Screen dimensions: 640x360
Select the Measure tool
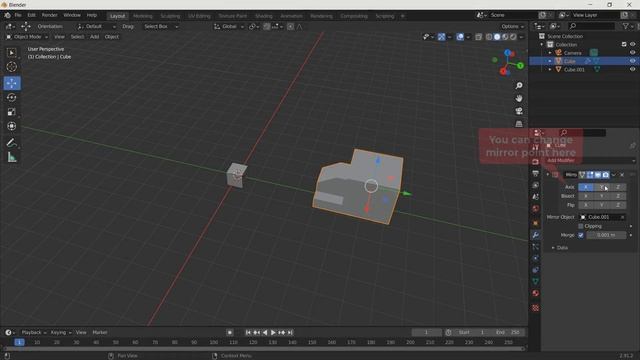tap(12, 157)
